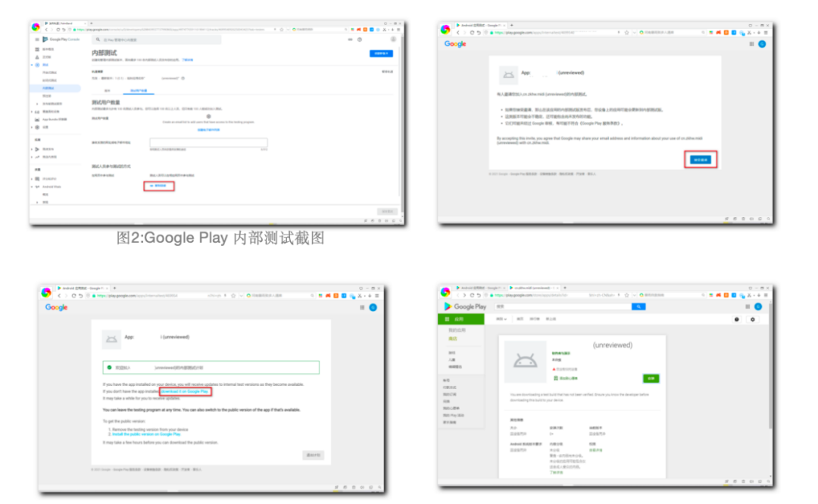Click the link icon in Play Console header
Viewport: 818px width, 504px height.
(x=350, y=39)
